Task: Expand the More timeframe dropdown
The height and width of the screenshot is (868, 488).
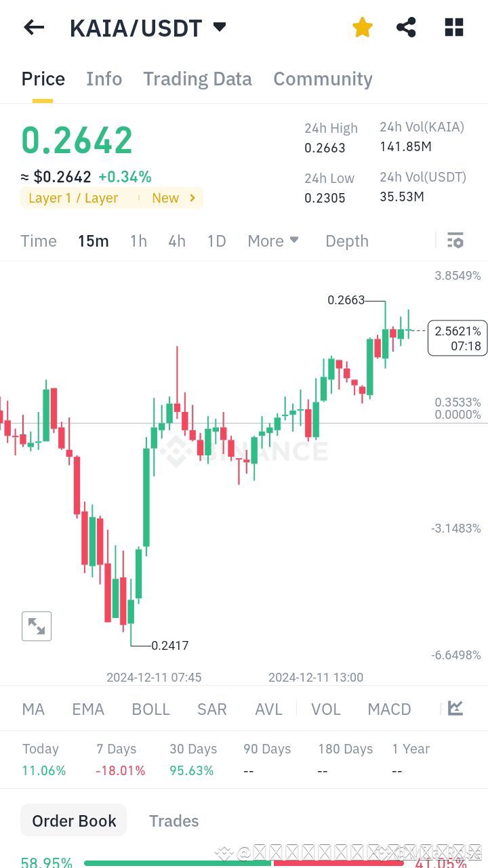Action: point(273,241)
